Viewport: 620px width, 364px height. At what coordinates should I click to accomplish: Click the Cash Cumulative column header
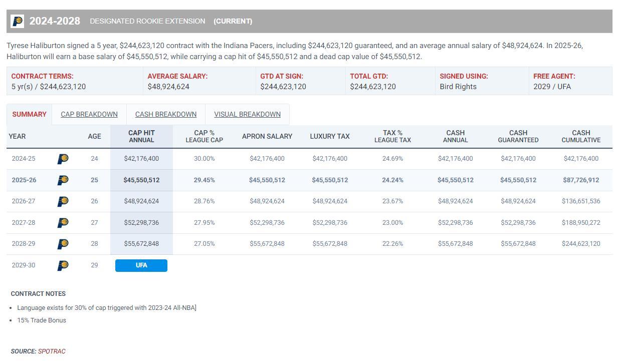tap(581, 136)
